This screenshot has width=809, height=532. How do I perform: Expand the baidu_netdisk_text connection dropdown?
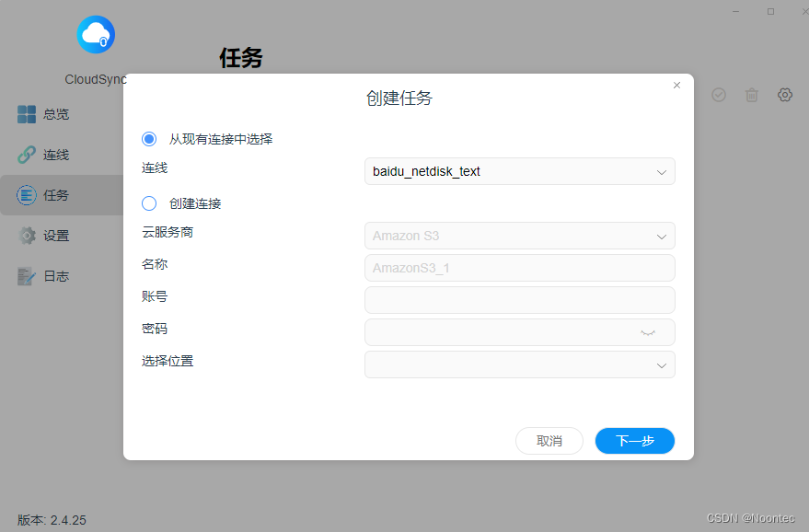coord(661,172)
